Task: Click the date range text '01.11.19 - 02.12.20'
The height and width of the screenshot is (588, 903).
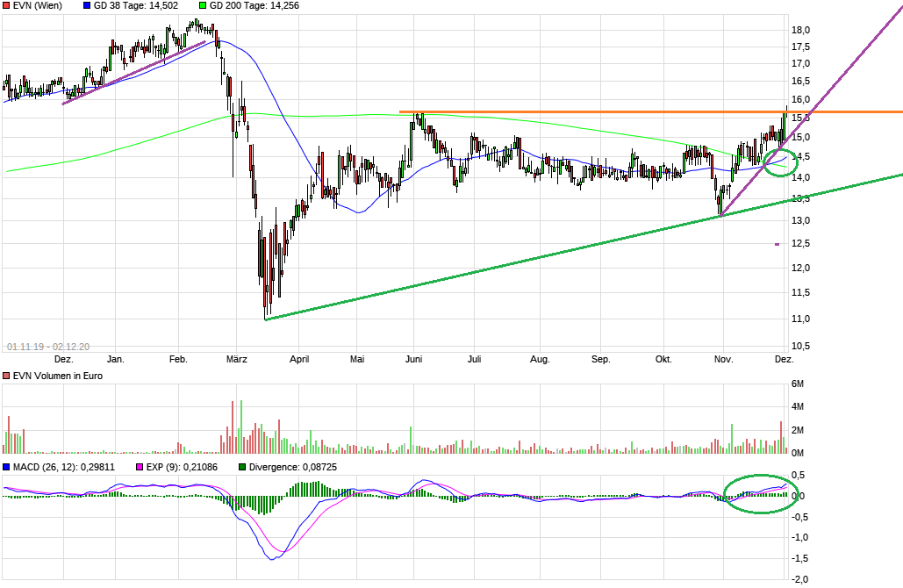Action: [48, 347]
